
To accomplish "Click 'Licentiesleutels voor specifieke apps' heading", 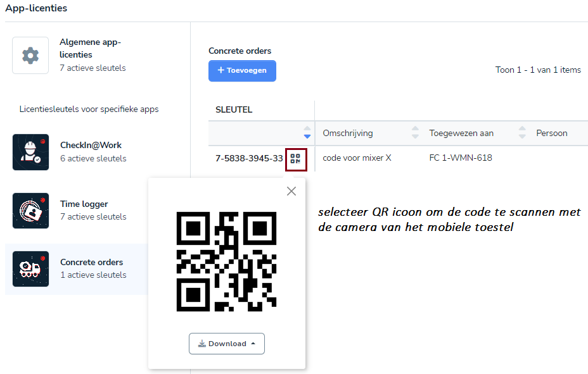I will 89,109.
